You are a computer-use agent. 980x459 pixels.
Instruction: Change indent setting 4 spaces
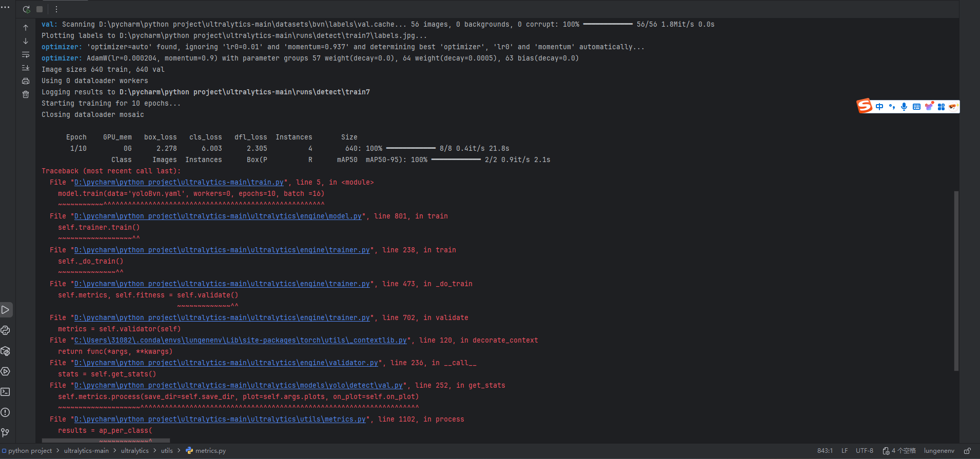[x=899, y=451]
